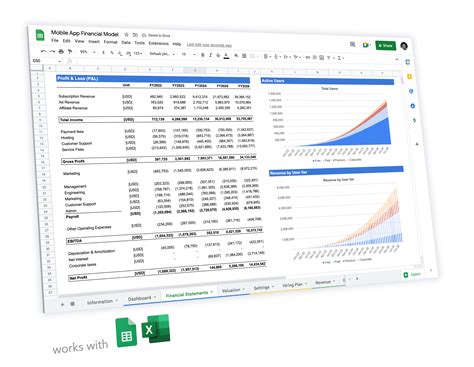
Task: Open horizontal align dropdown
Action: pos(267,57)
